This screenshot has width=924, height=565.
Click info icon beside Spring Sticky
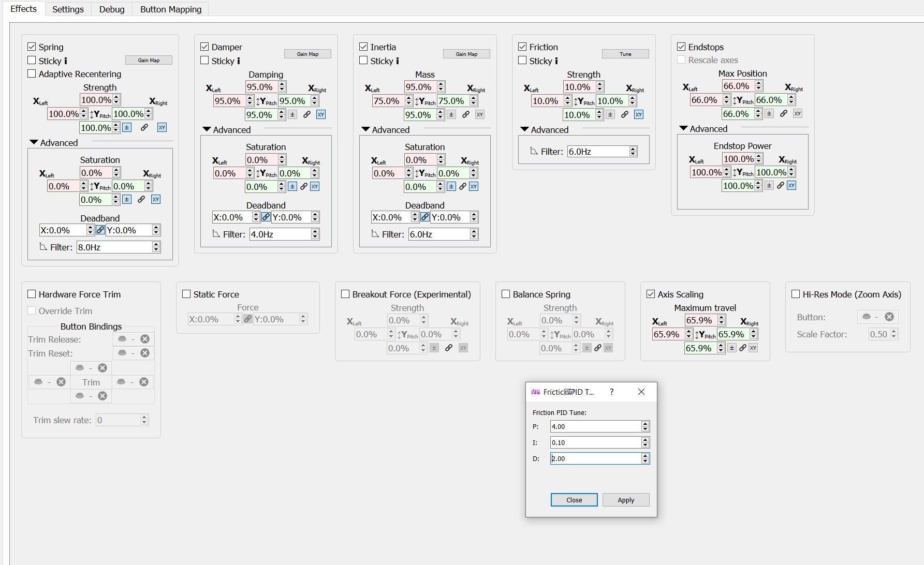pos(66,61)
